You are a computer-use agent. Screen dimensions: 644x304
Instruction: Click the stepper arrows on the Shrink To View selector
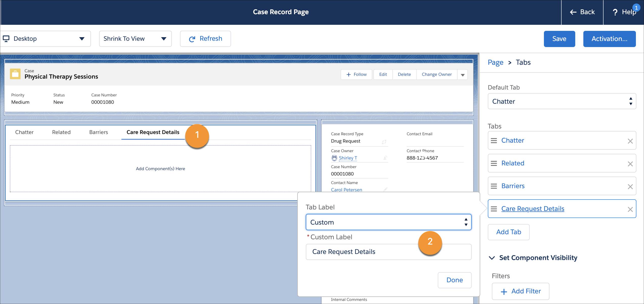click(164, 38)
